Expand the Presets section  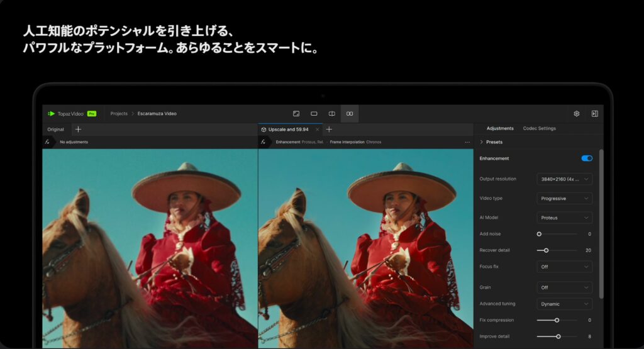[491, 142]
